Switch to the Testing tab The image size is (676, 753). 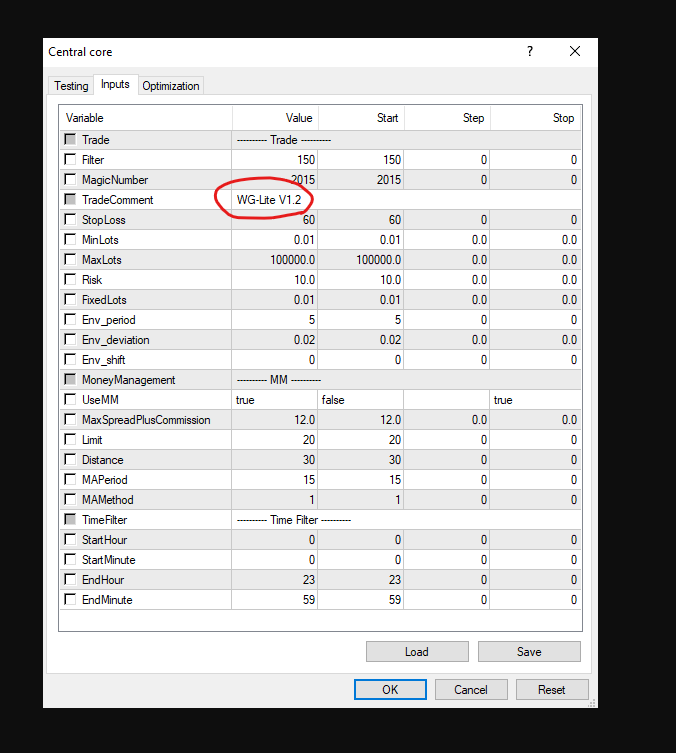71,85
